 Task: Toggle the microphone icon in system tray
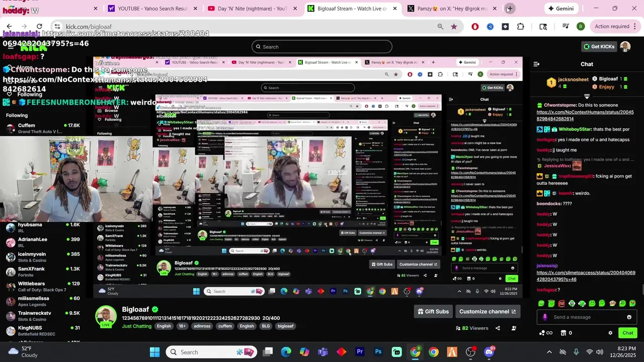576,352
